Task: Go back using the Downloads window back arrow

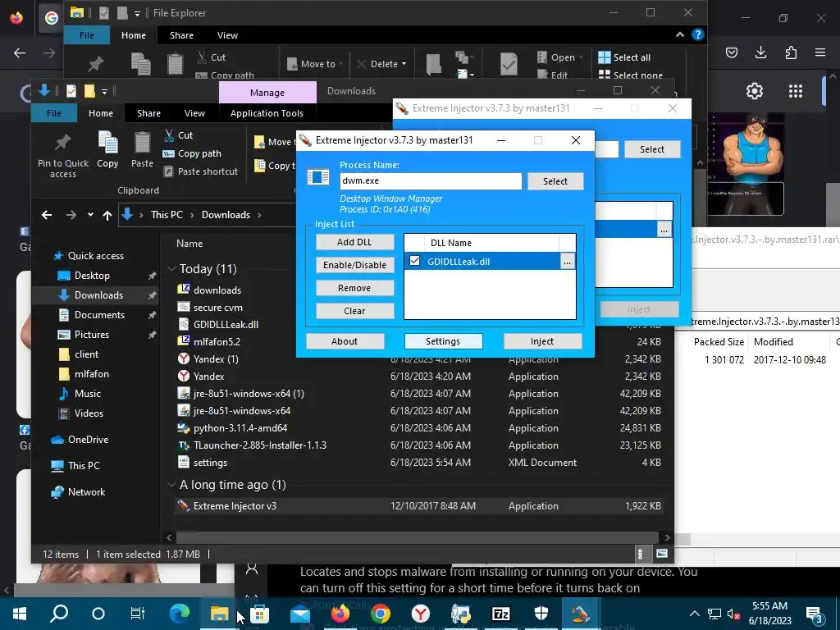Action: coord(47,215)
